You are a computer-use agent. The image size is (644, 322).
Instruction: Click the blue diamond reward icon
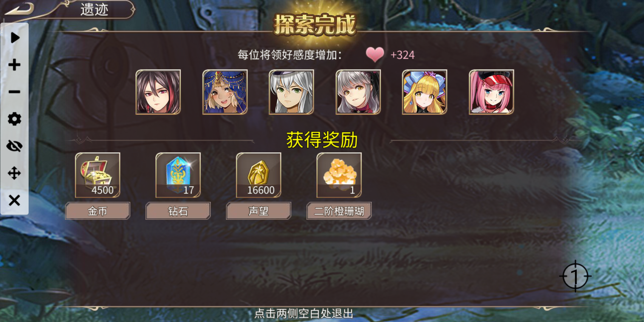pos(178,175)
